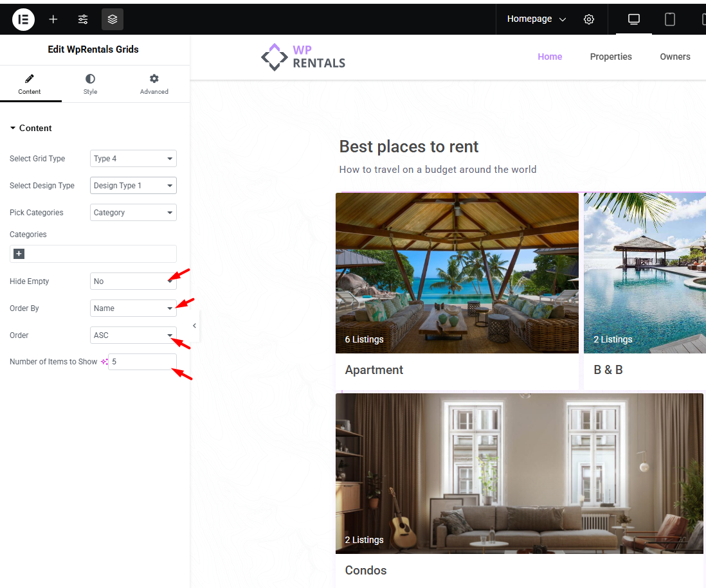
Task: Click the Elementor logo menu icon
Action: pos(23,19)
